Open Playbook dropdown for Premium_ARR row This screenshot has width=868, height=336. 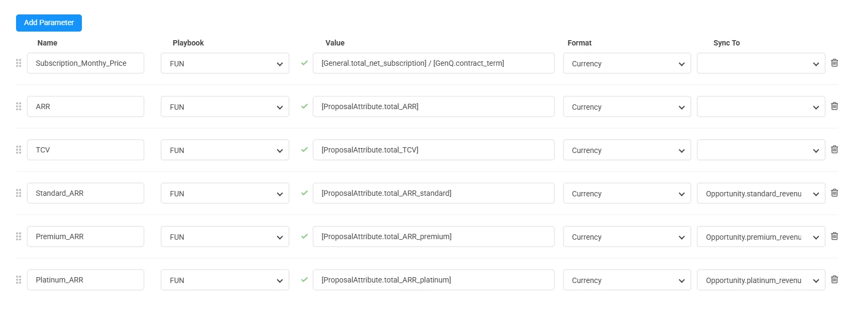point(225,236)
